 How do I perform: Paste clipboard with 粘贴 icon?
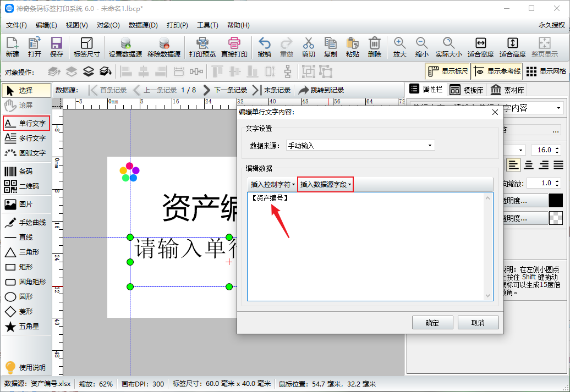coord(352,47)
